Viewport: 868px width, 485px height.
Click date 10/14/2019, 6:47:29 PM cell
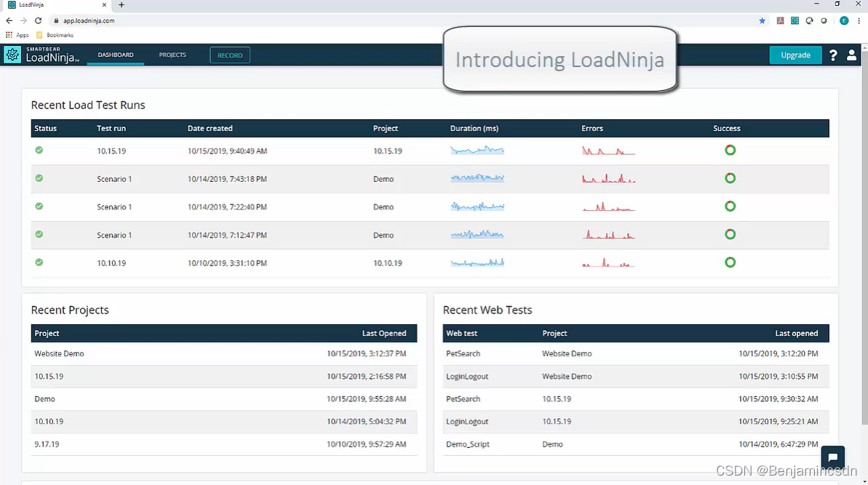coord(779,444)
